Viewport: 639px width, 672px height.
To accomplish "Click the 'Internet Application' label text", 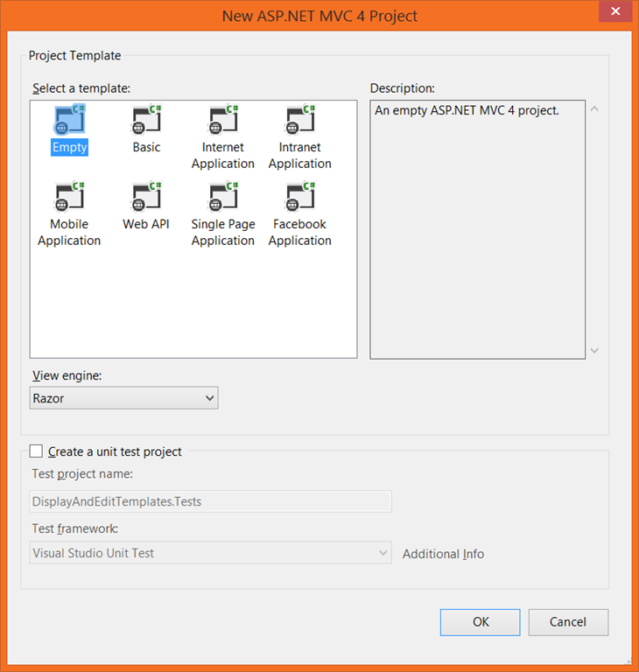I will 223,156.
